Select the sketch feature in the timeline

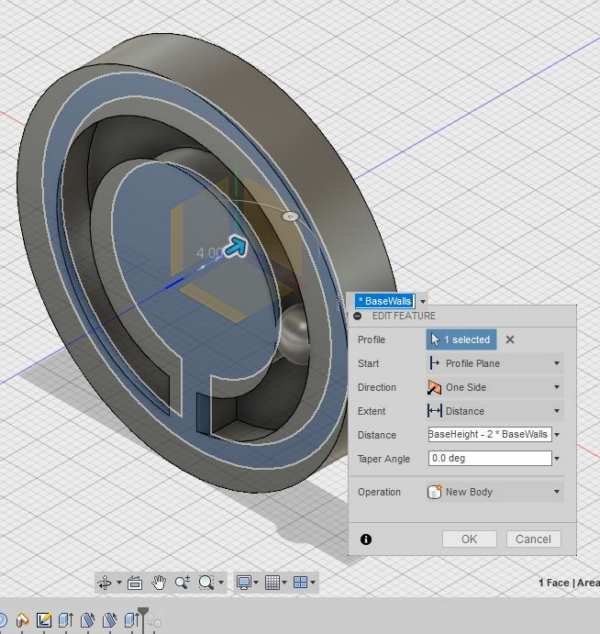[x=44, y=620]
